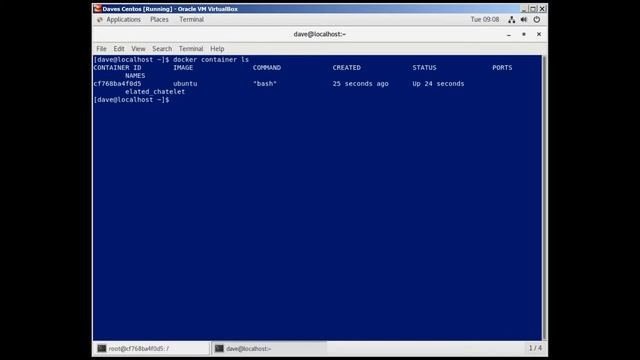
Task: Open the File menu
Action: tap(101, 49)
